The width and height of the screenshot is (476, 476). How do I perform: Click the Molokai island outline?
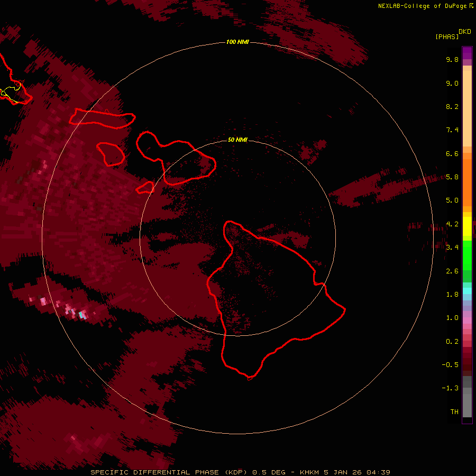pyautogui.click(x=102, y=118)
